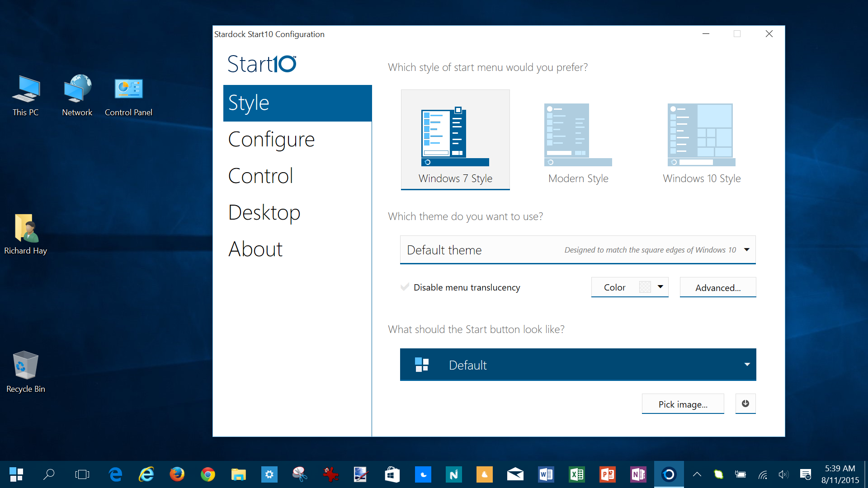Pick the Windows 10 Style menu icon
868x488 pixels.
701,136
